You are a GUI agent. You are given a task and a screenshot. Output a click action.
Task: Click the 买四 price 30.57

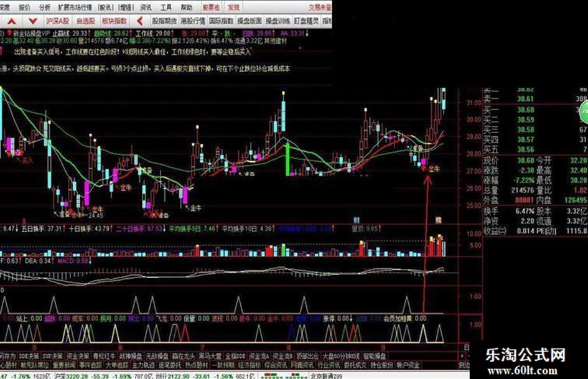[525, 139]
